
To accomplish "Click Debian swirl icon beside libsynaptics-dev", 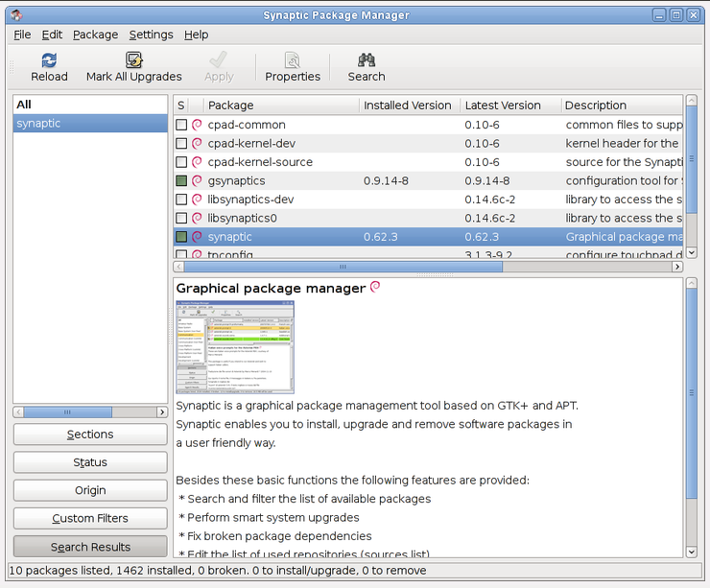I will tap(197, 200).
